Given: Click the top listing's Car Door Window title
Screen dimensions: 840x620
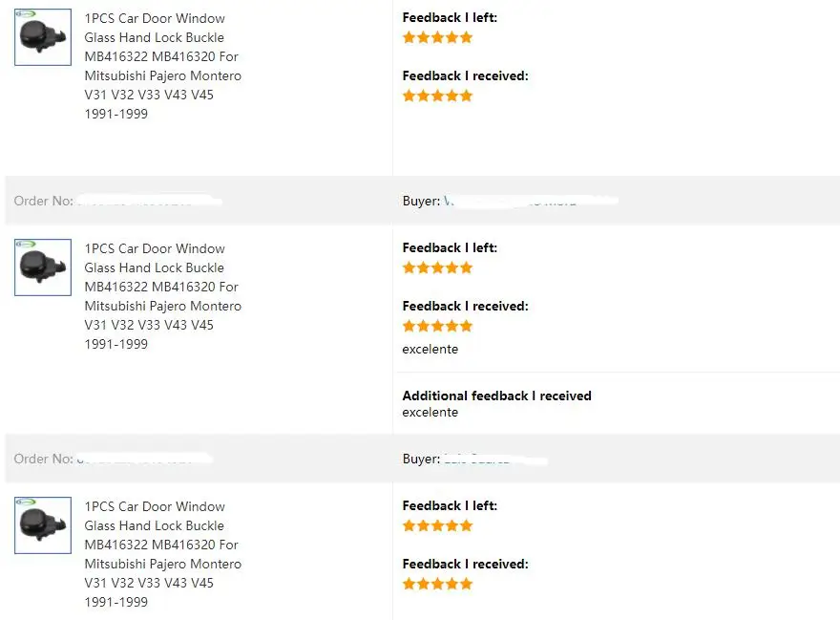Looking at the screenshot, I should click(x=163, y=66).
